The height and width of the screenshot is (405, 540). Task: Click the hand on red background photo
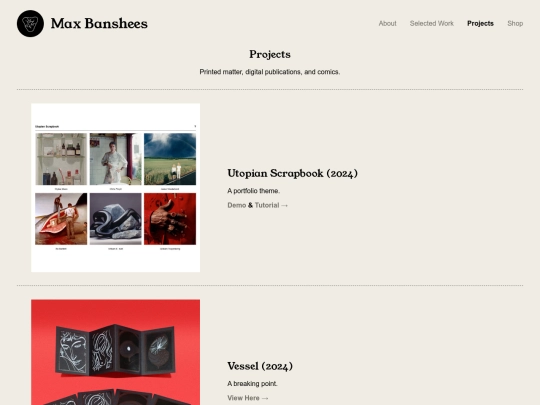(170, 219)
